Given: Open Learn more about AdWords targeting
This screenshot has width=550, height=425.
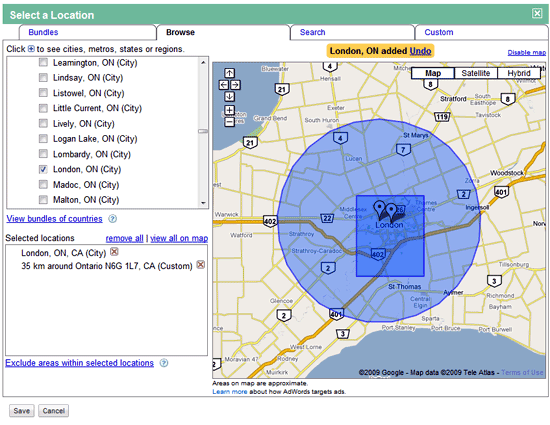Looking at the screenshot, I should pos(229,392).
